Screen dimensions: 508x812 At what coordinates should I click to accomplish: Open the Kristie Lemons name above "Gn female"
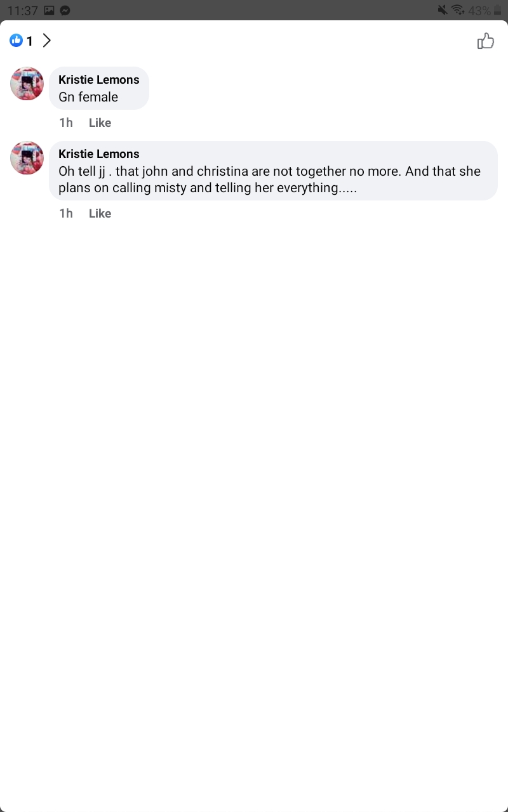tap(99, 79)
